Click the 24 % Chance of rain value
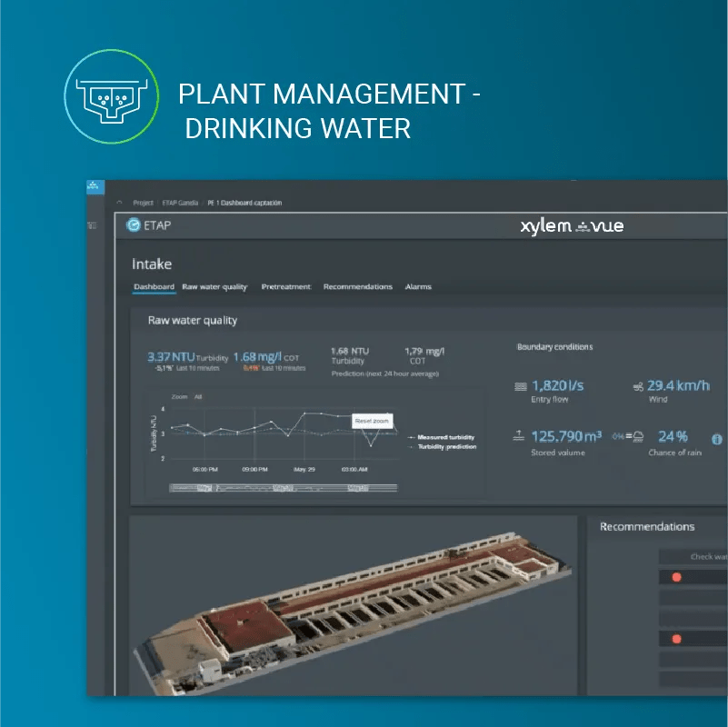The image size is (728, 727). (673, 436)
